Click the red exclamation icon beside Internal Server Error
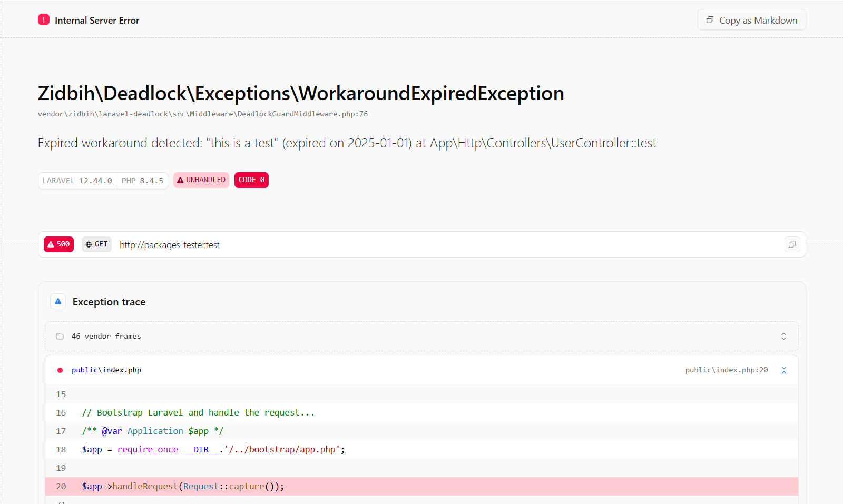 point(44,19)
